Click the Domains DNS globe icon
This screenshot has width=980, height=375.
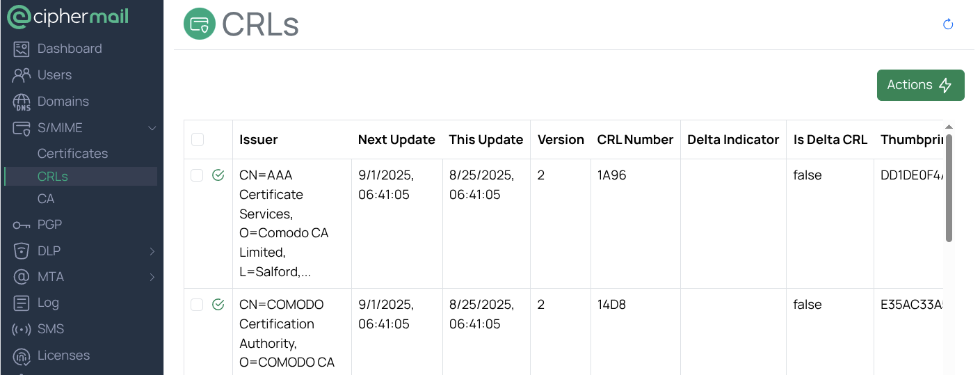point(22,102)
